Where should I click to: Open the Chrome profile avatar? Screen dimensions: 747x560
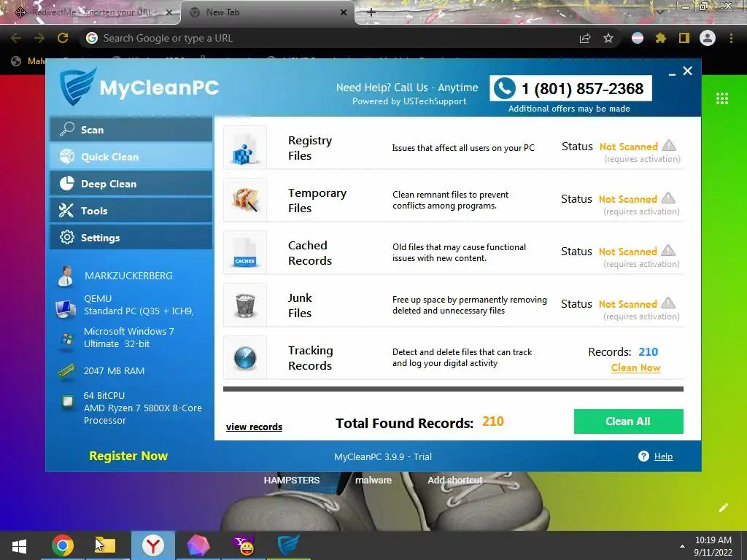(x=708, y=38)
